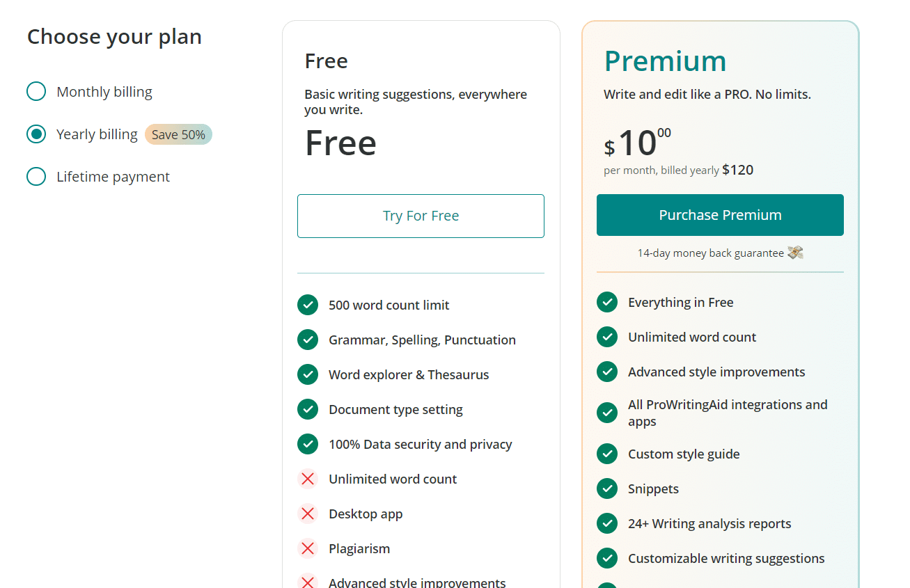The image size is (910, 588).
Task: Click the checkmark beside 500 word count limit
Action: coord(308,305)
